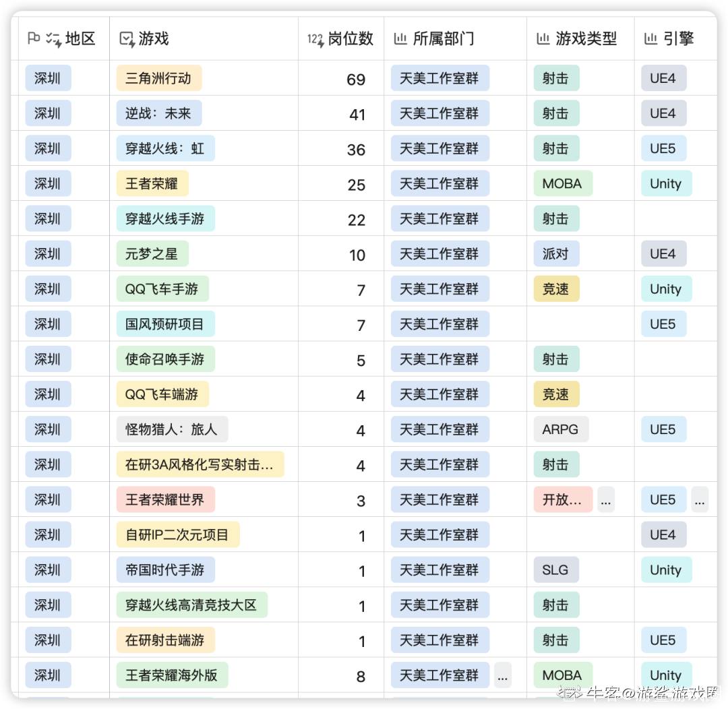This screenshot has height=709, width=728.
Task: Click the number-type icon beside 岗位数
Action: pos(315,40)
